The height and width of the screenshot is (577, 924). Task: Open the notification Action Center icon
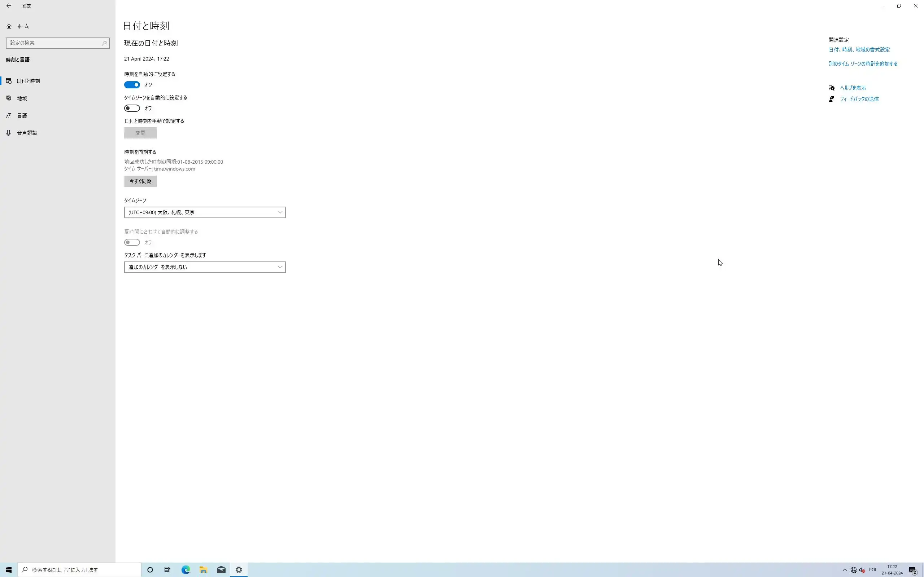click(912, 570)
